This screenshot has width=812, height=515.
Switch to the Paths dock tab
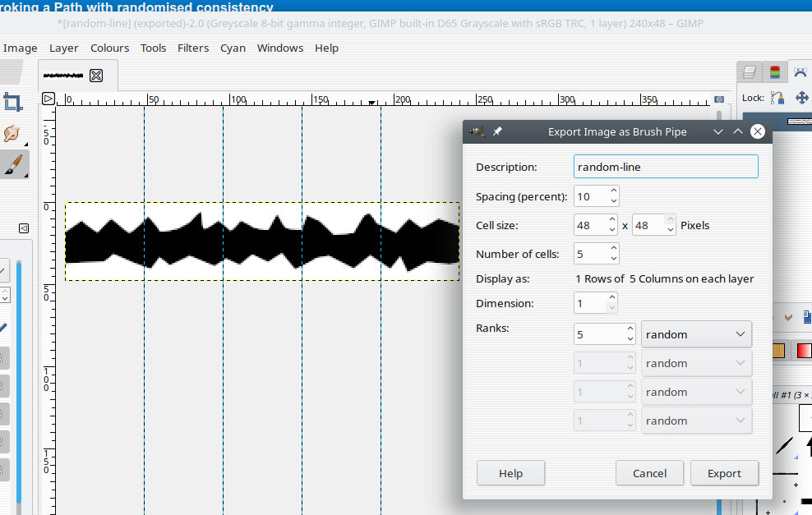point(800,72)
